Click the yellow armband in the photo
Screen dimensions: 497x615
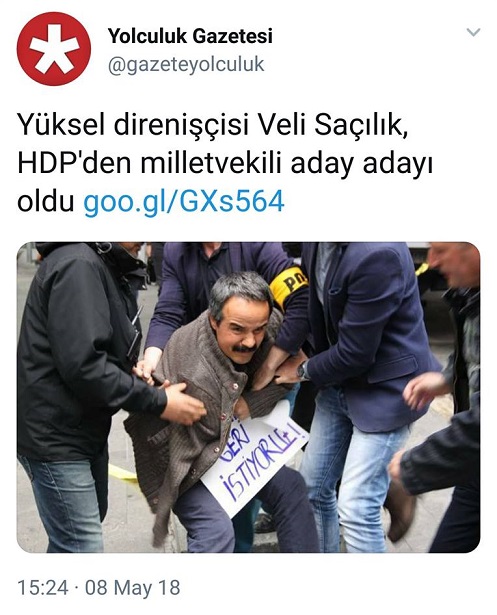tap(289, 287)
